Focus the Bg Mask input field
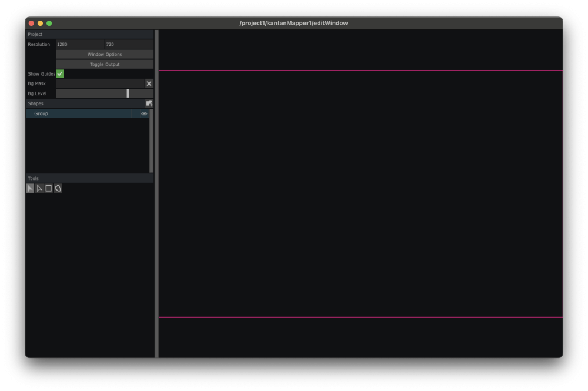Image resolution: width=588 pixels, height=391 pixels. [x=100, y=83]
